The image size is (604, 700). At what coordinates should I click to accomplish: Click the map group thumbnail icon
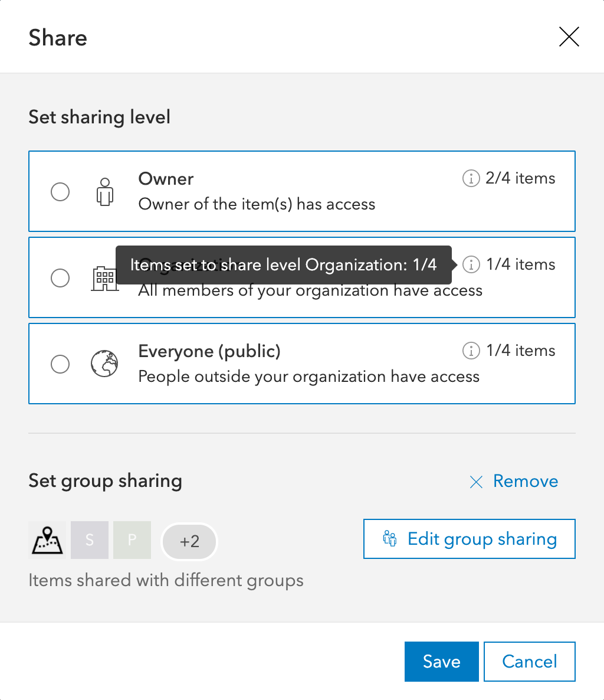click(x=47, y=540)
